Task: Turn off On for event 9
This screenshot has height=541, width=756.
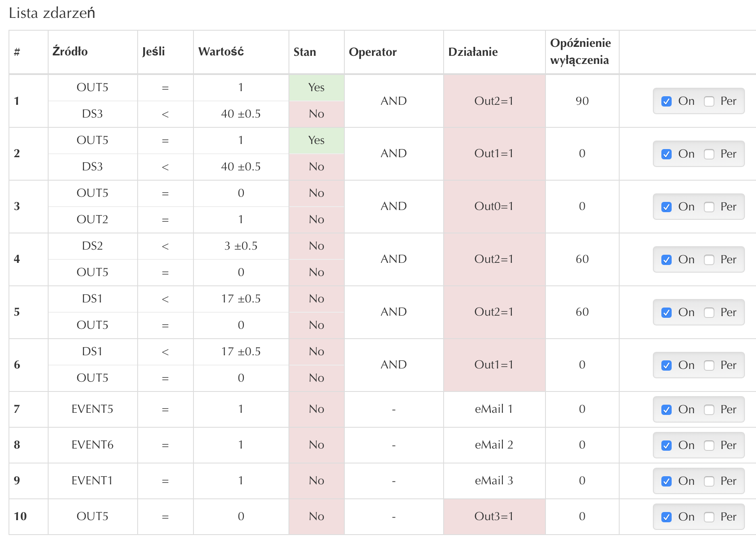Action: tap(667, 481)
